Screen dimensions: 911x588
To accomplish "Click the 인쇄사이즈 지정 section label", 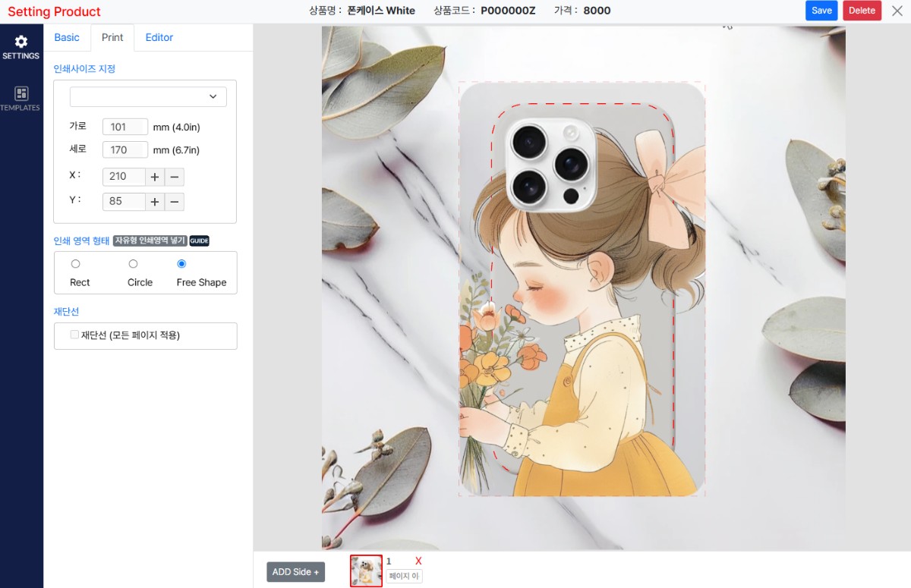I will point(84,69).
